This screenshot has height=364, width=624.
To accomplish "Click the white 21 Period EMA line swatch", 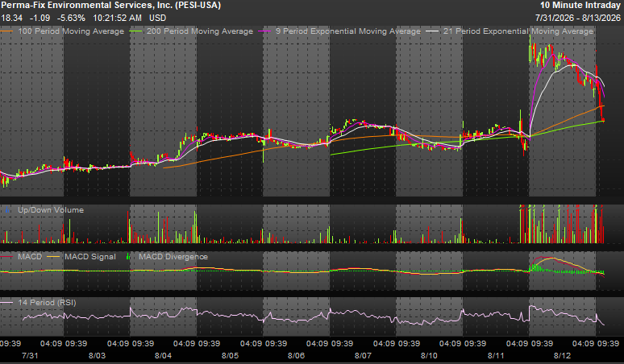I will pyautogui.click(x=433, y=31).
